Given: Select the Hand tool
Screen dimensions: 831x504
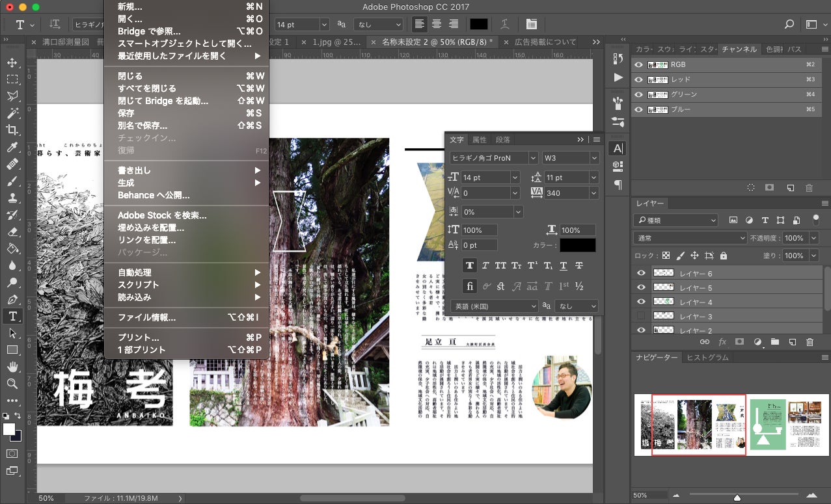Looking at the screenshot, I should (x=12, y=367).
